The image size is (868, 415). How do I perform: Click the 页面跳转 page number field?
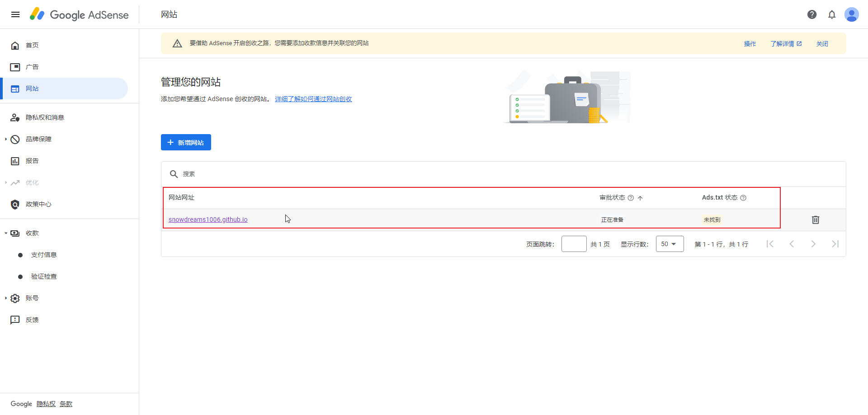click(x=574, y=244)
